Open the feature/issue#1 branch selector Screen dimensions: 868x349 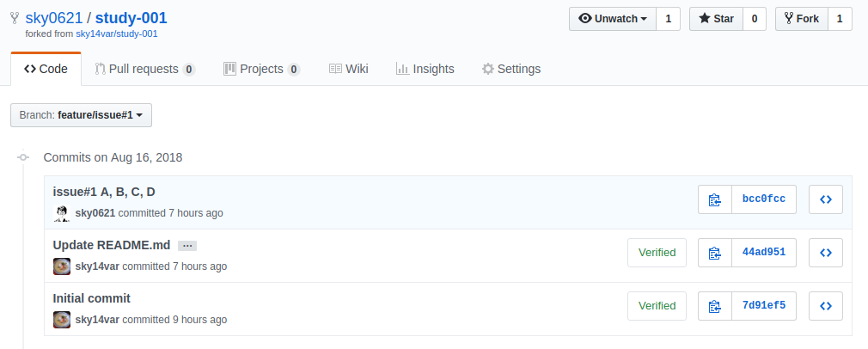click(81, 115)
